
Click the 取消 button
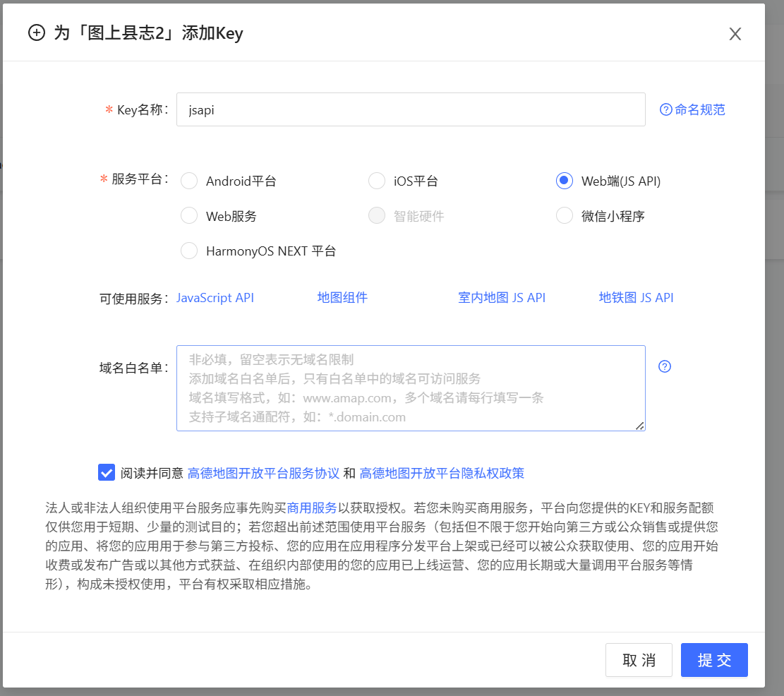pos(639,660)
